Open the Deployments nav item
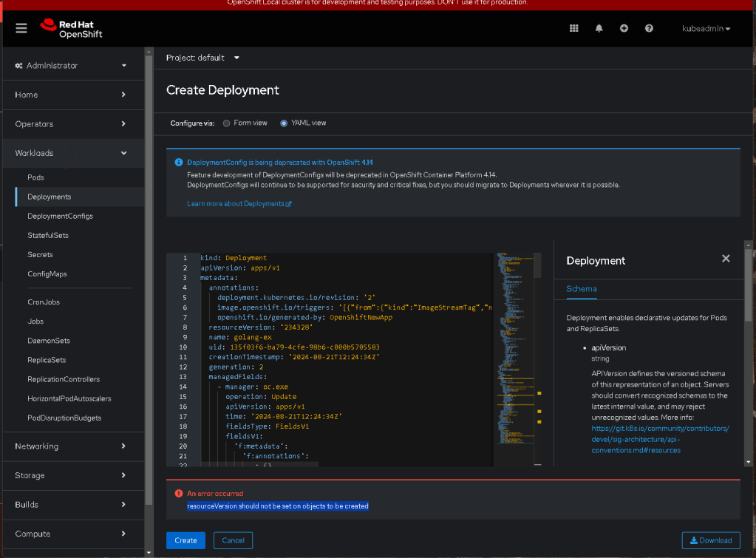756x558 pixels. click(x=50, y=197)
